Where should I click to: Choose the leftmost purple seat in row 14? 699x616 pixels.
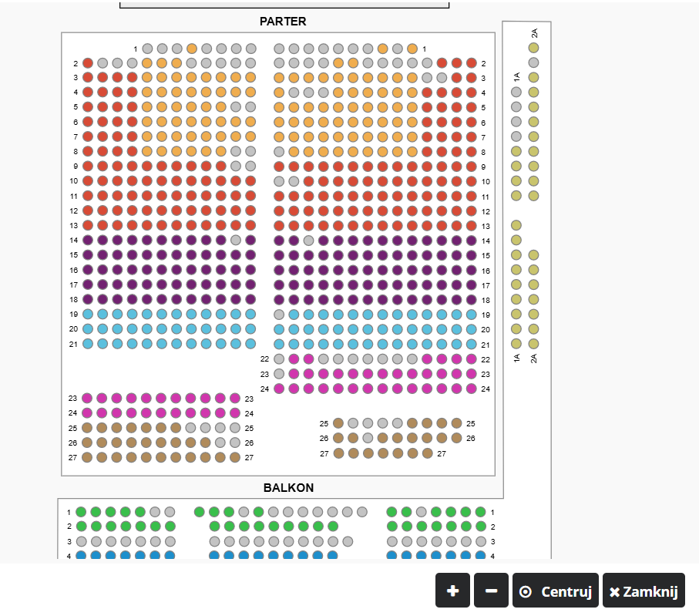click(x=88, y=241)
